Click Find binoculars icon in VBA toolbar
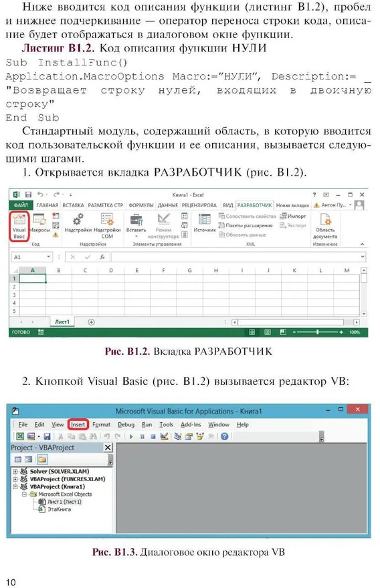The height and width of the screenshot is (588, 380). pos(93,436)
